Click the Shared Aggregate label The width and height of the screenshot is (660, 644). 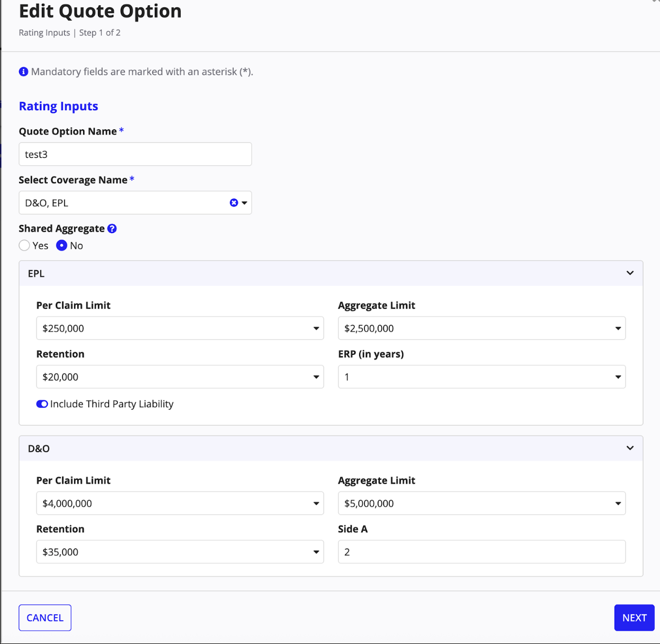pos(61,229)
